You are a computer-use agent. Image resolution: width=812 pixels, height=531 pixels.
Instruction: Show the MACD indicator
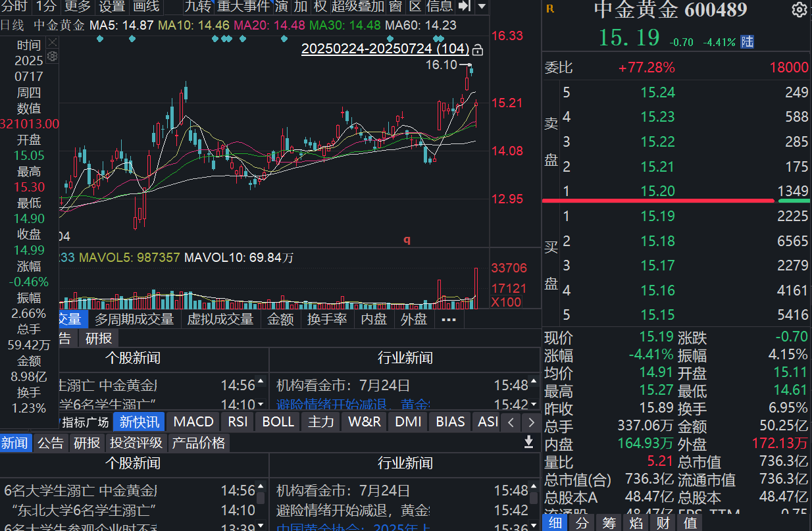(193, 422)
